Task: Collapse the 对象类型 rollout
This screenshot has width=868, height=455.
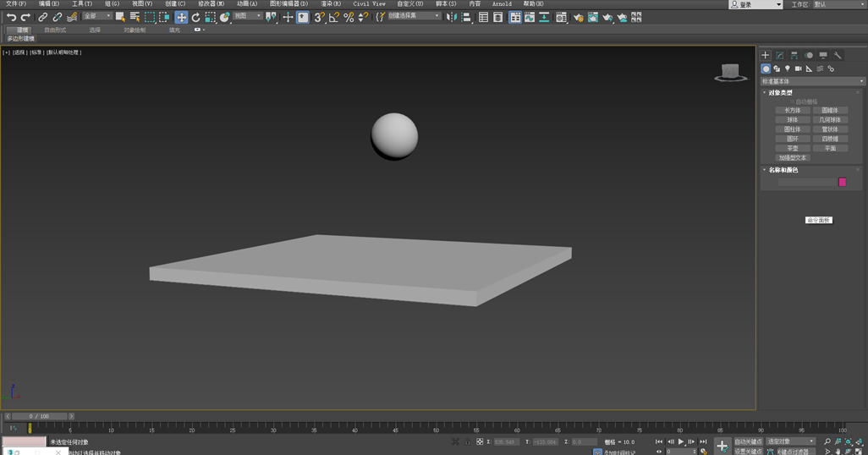Action: pos(780,93)
